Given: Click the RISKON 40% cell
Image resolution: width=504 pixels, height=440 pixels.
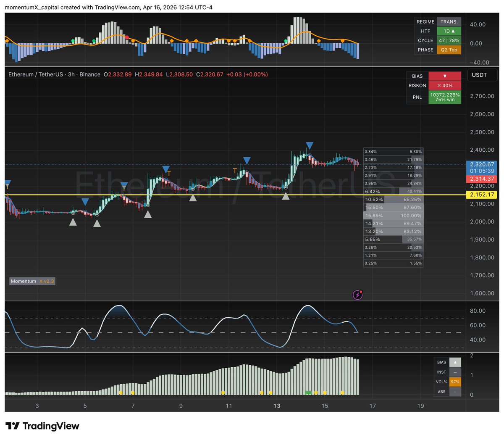Looking at the screenshot, I should pyautogui.click(x=445, y=85).
